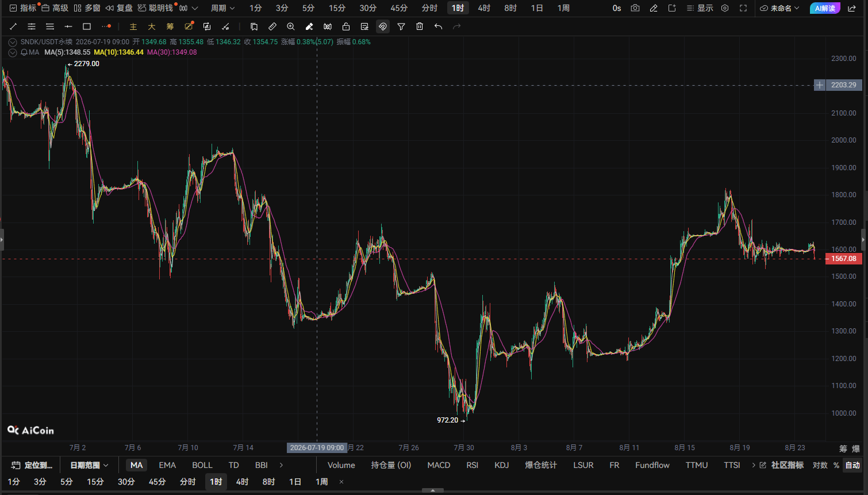Click the MA alert bell icon
The height and width of the screenshot is (495, 868).
pos(24,52)
